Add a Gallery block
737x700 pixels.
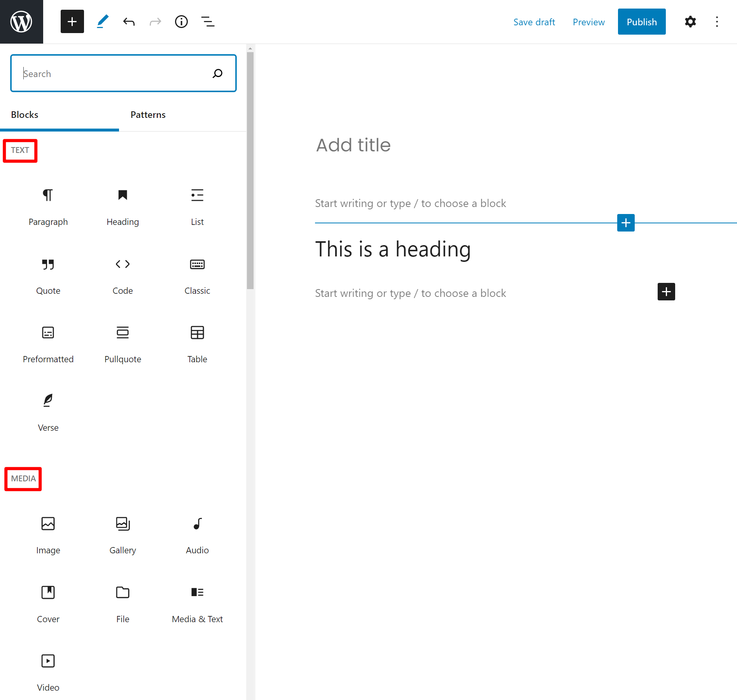123,534
